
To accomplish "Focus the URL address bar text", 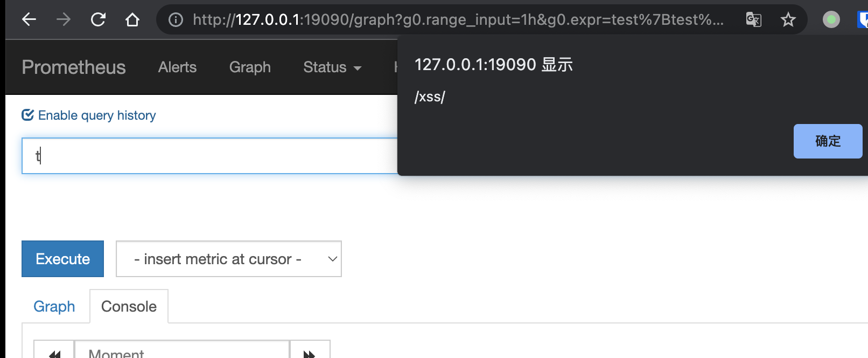I will (458, 20).
